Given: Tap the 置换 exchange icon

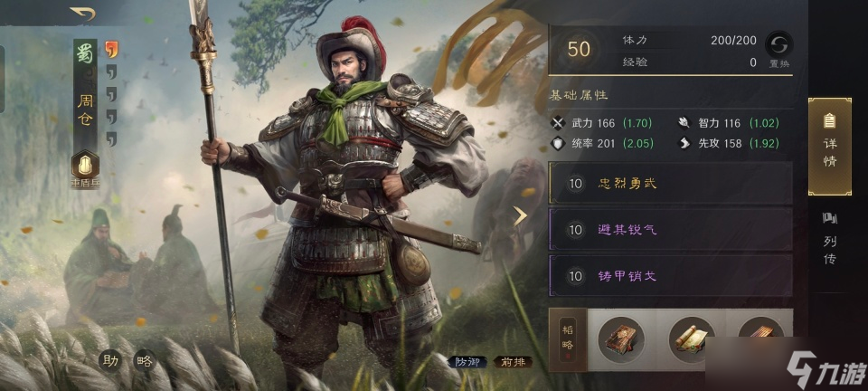Looking at the screenshot, I should pos(778,45).
